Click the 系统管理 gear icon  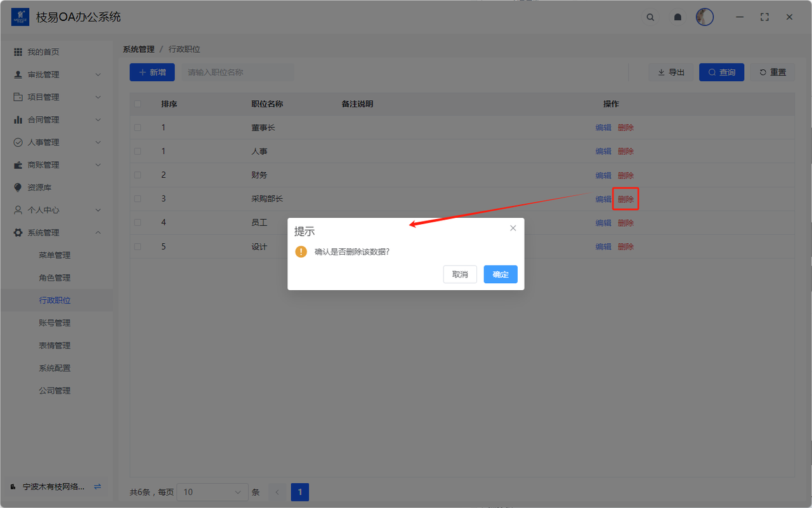pyautogui.click(x=18, y=232)
